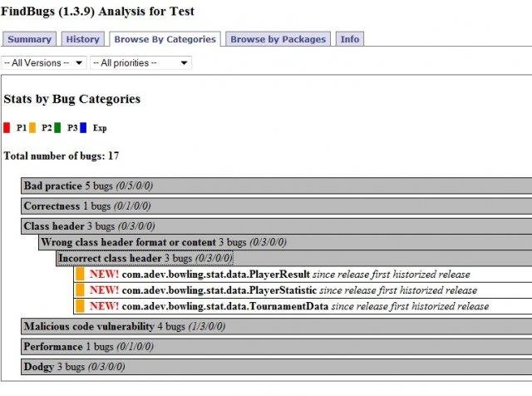
Task: Click the blue Exp legend swatch
Action: tap(83, 127)
